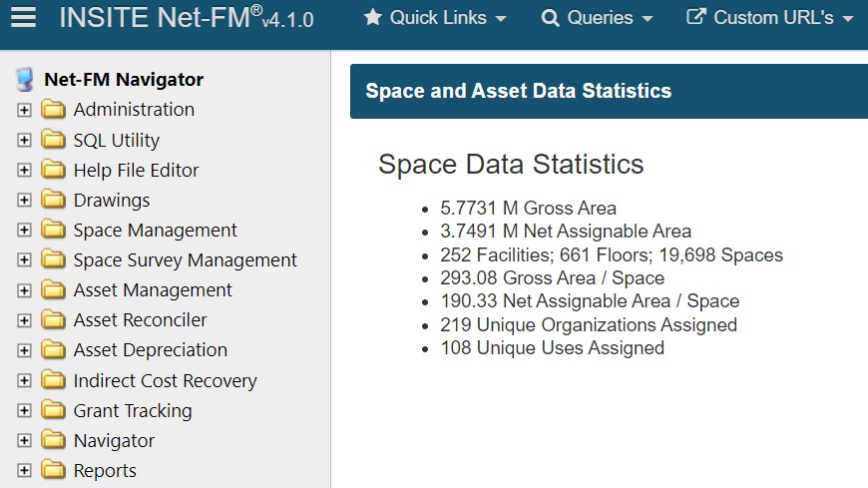Select the SQL Utility tree label
Image resolution: width=868 pixels, height=488 pixels.
117,140
